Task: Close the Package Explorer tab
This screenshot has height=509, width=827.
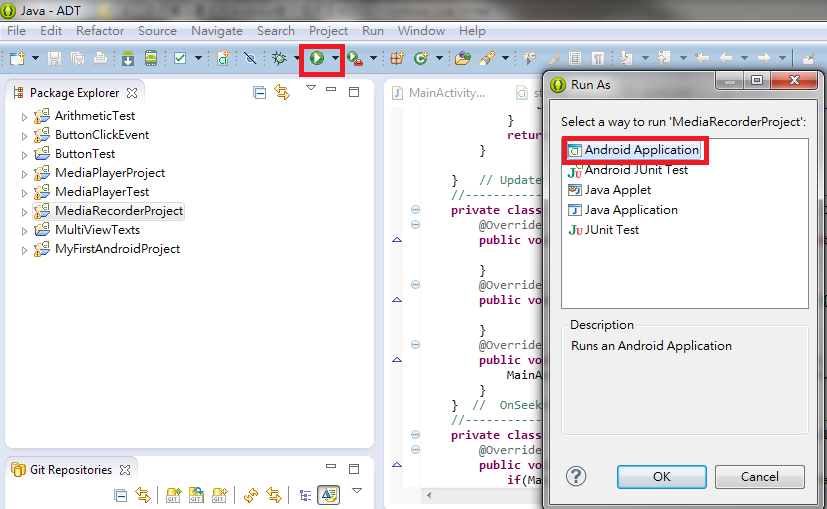Action: 132,93
